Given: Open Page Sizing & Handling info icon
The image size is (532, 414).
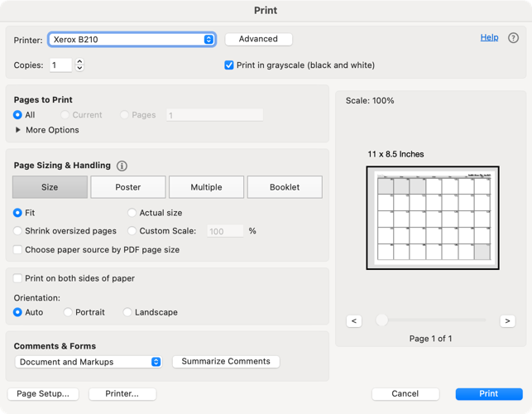Looking at the screenshot, I should pyautogui.click(x=122, y=166).
